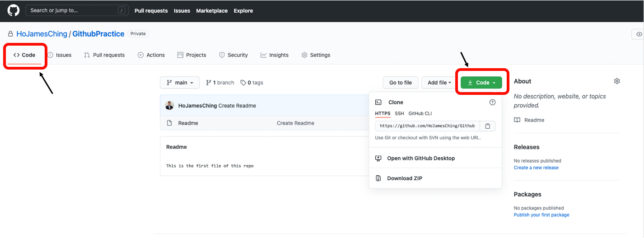Viewport: 644px width, 238px height.
Task: Open the Actions tab
Action: click(x=151, y=55)
